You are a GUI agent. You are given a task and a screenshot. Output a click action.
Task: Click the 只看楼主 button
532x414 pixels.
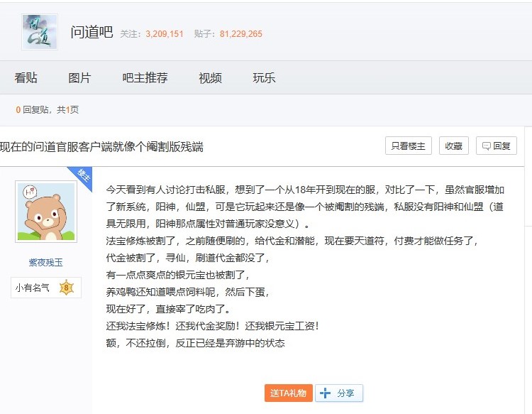click(x=408, y=146)
